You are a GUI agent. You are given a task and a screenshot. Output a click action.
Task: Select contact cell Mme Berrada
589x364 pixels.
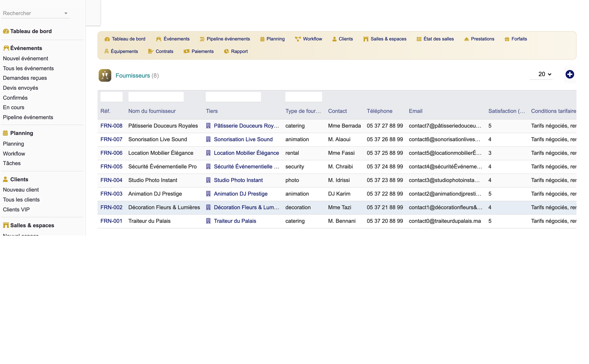(344, 126)
